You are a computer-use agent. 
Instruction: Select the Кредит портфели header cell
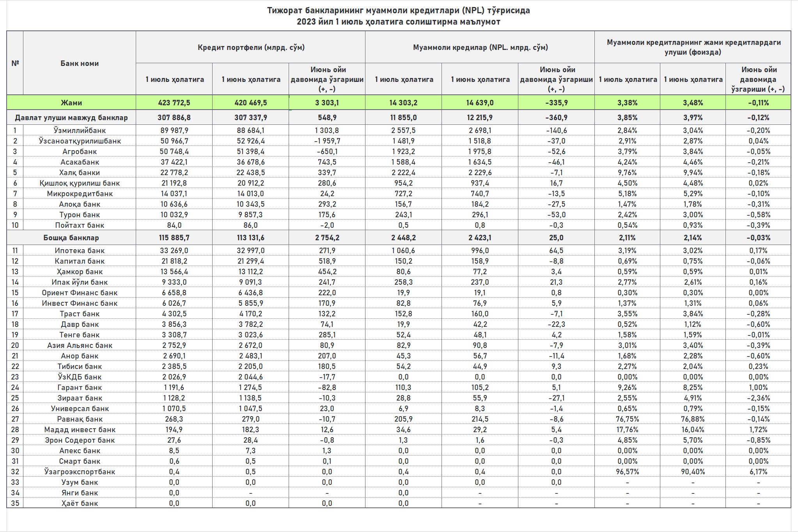coord(251,47)
